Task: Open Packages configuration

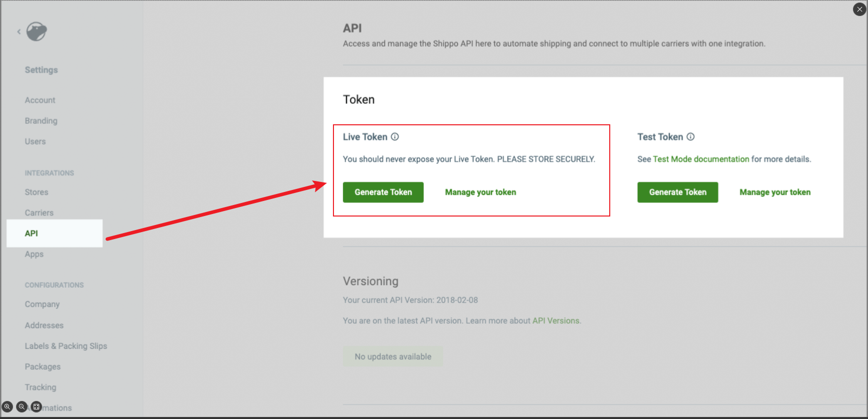Action: (x=43, y=367)
